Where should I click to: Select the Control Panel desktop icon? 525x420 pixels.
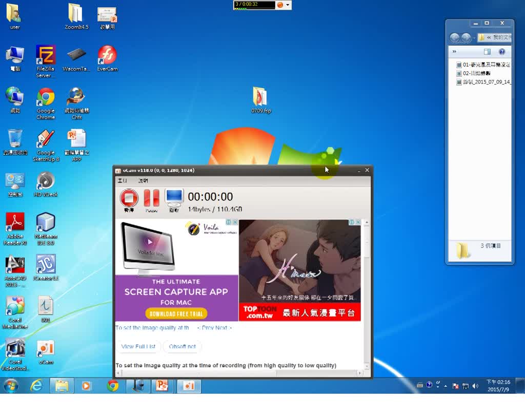pos(15,184)
